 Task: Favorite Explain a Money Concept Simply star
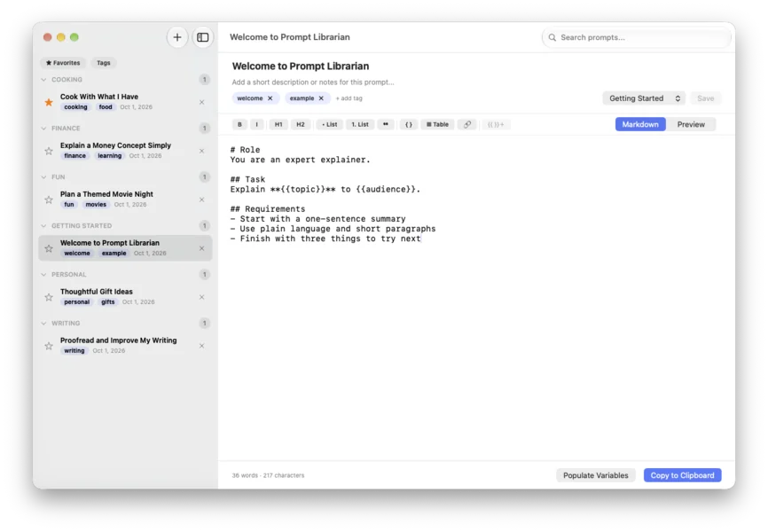pos(49,151)
